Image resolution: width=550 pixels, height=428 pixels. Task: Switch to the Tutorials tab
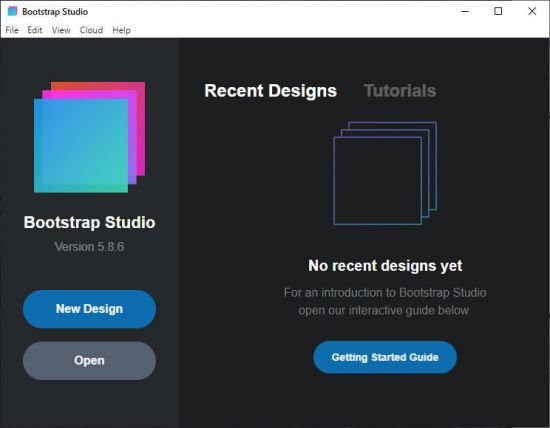pos(400,91)
